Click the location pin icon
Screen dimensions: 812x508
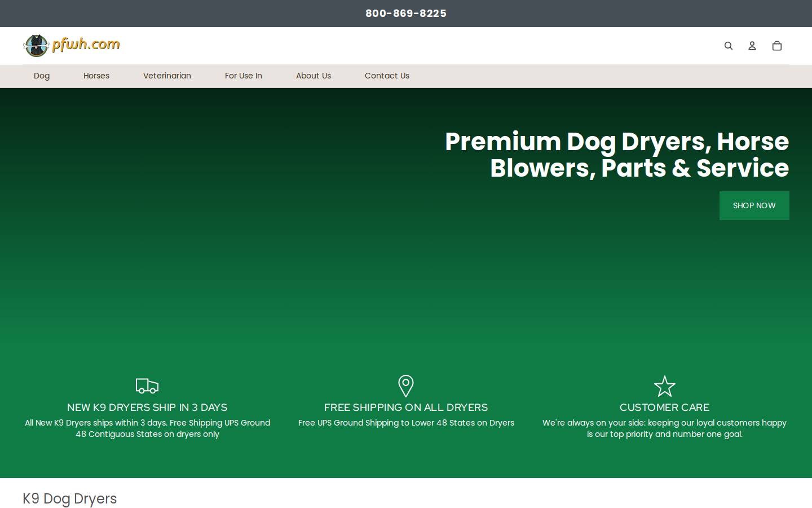(x=406, y=386)
